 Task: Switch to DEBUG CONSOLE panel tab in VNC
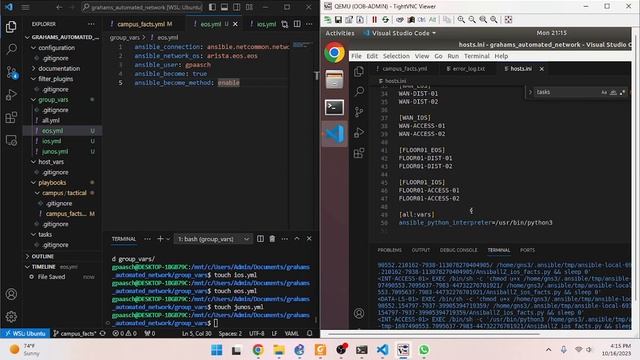458,250
